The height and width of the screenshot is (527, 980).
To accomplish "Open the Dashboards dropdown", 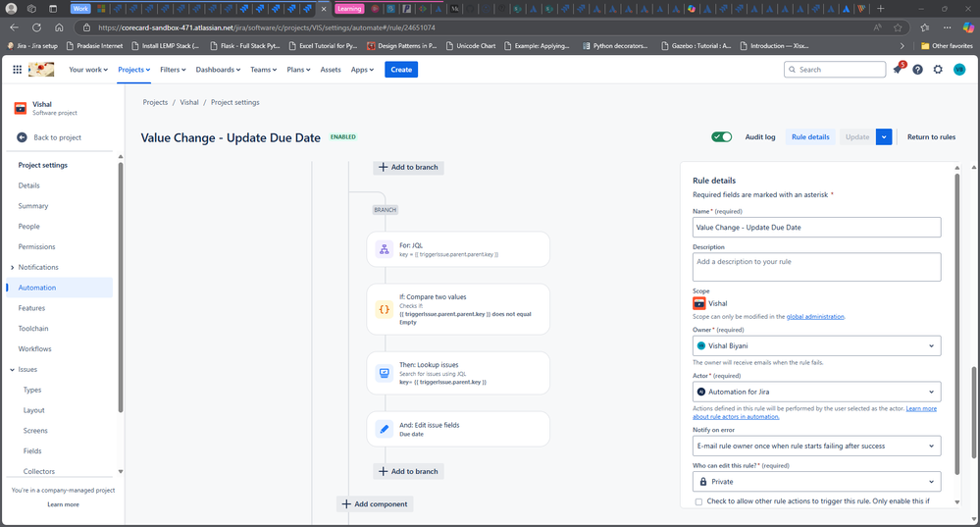I will point(218,70).
